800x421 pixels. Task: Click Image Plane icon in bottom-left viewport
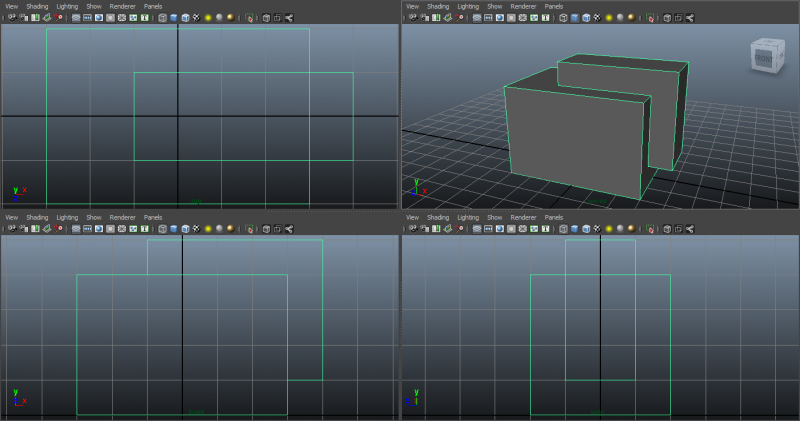46,229
